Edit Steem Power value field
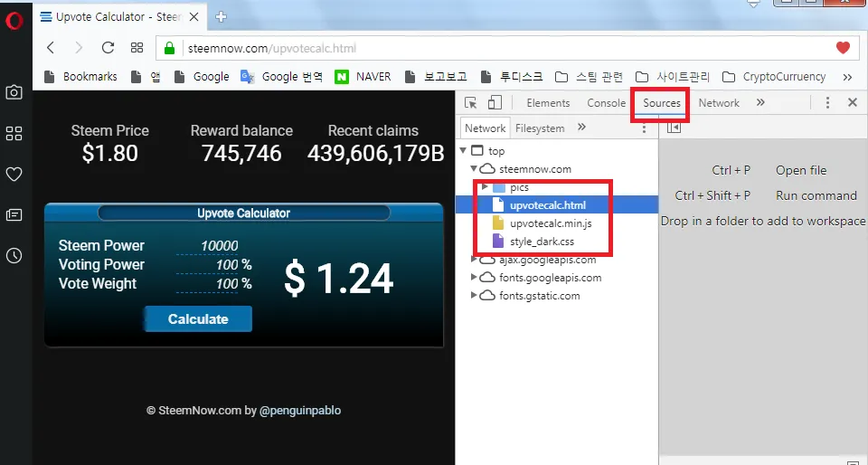 [x=208, y=246]
